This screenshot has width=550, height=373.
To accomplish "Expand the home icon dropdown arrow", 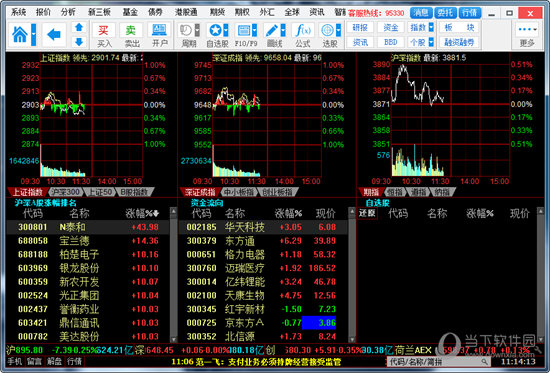I will [x=33, y=34].
